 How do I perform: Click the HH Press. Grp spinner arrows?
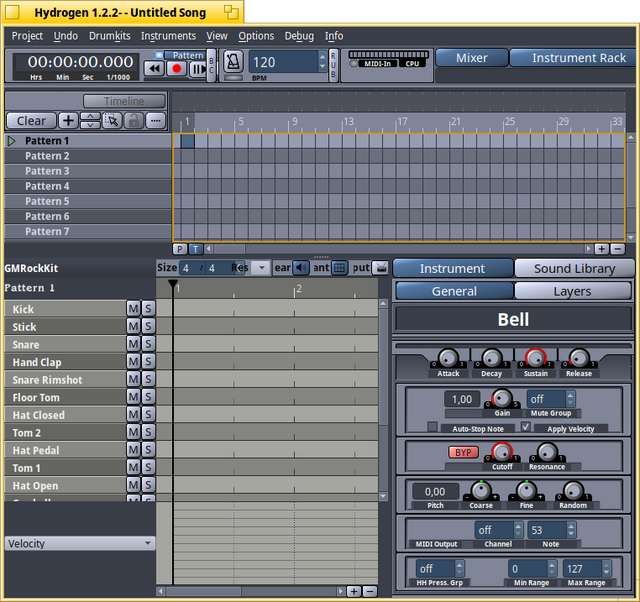coord(459,569)
